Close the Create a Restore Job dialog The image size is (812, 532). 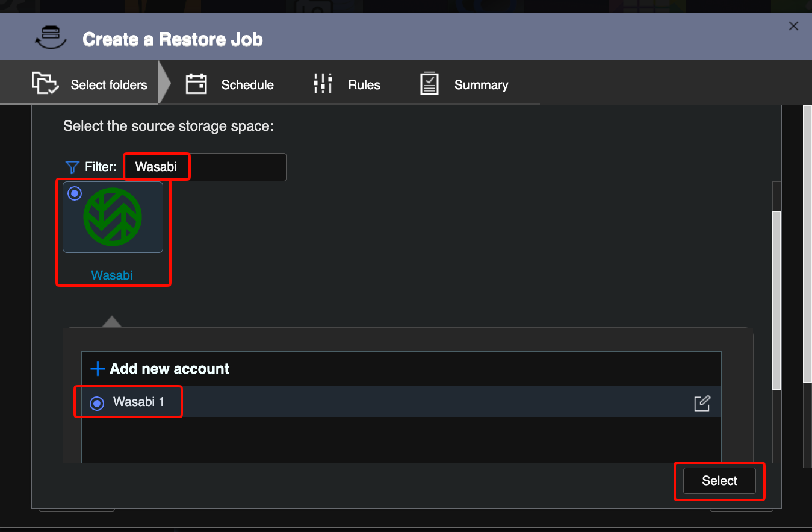pos(793,26)
